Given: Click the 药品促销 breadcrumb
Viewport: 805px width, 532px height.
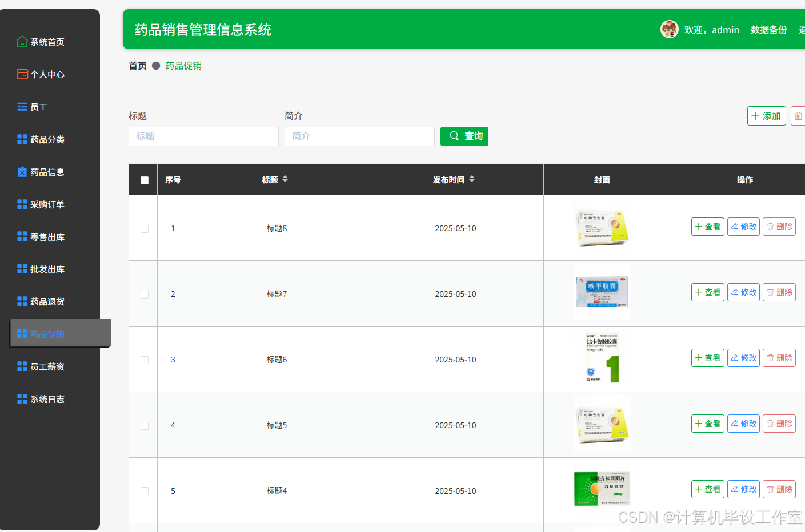Looking at the screenshot, I should click(183, 66).
